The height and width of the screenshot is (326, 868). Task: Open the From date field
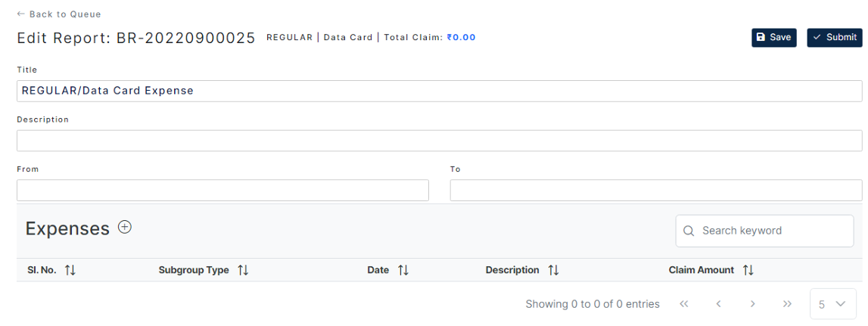[222, 190]
